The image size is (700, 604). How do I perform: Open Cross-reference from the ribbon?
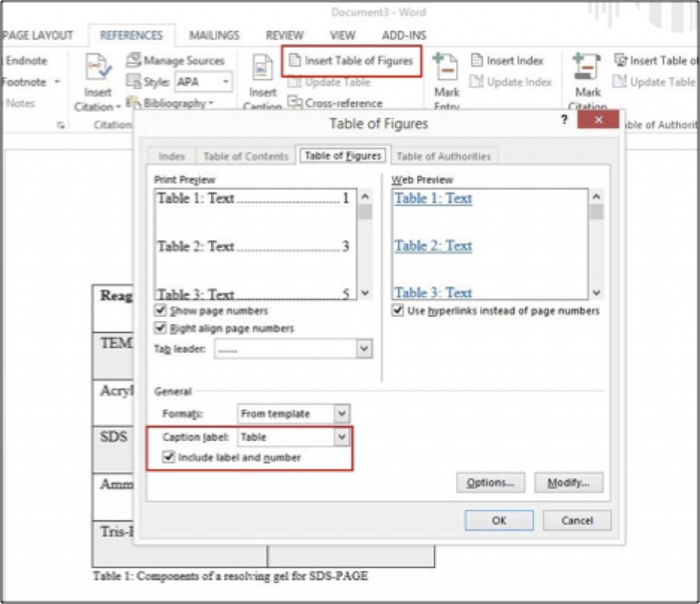coord(335,103)
